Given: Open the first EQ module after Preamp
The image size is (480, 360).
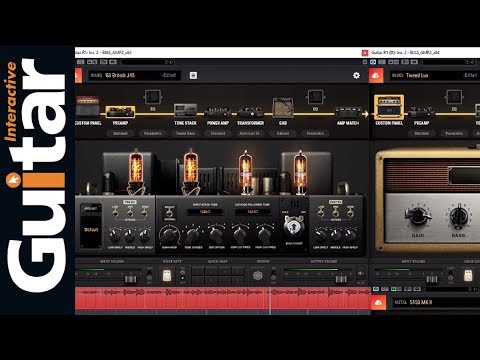Looking at the screenshot, I should [153, 97].
